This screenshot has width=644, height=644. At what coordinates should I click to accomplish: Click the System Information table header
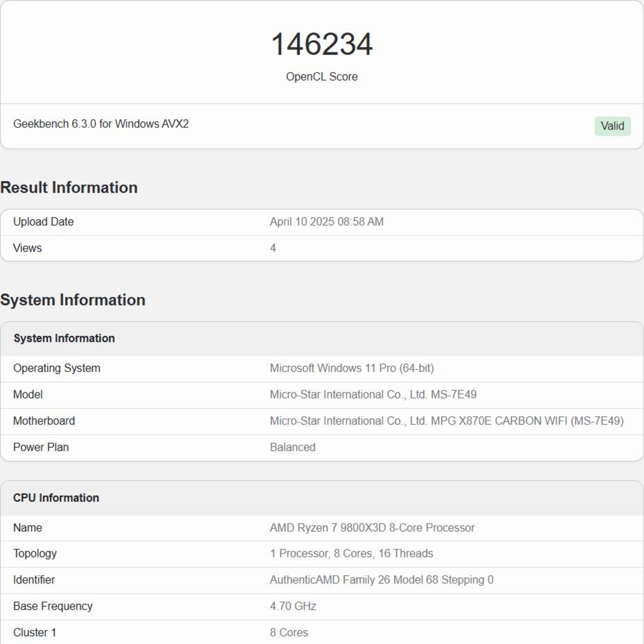(x=64, y=338)
